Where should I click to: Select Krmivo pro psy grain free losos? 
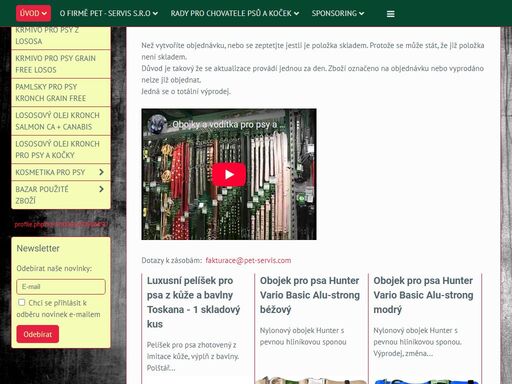coord(61,64)
